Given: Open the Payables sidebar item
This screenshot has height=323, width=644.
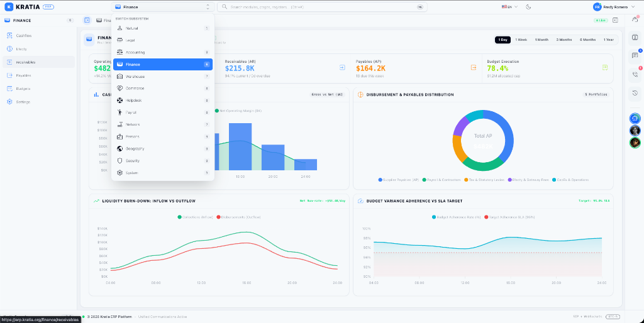Looking at the screenshot, I should tap(38, 75).
